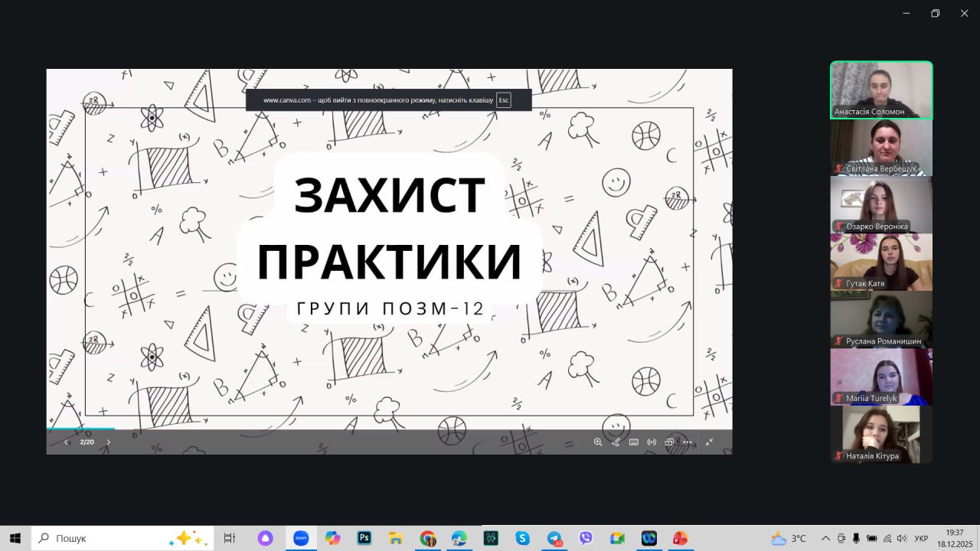Switch input language via УКР indicator
The height and width of the screenshot is (551, 980).
(922, 538)
